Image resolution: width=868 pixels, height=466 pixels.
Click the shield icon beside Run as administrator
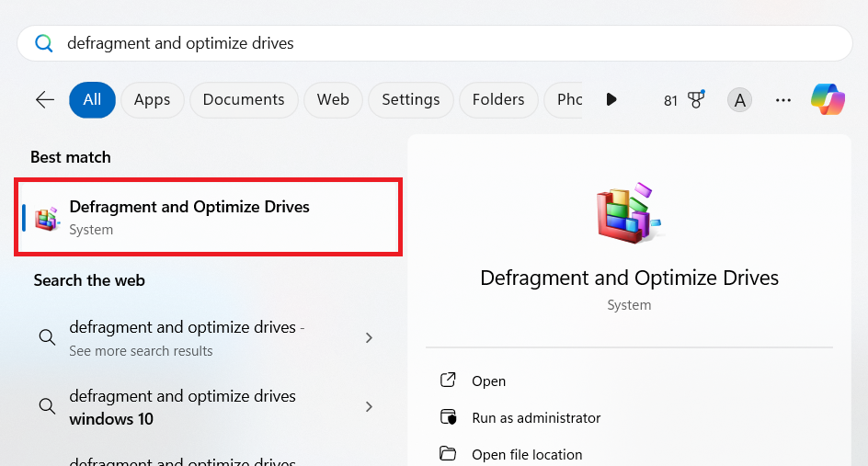448,416
